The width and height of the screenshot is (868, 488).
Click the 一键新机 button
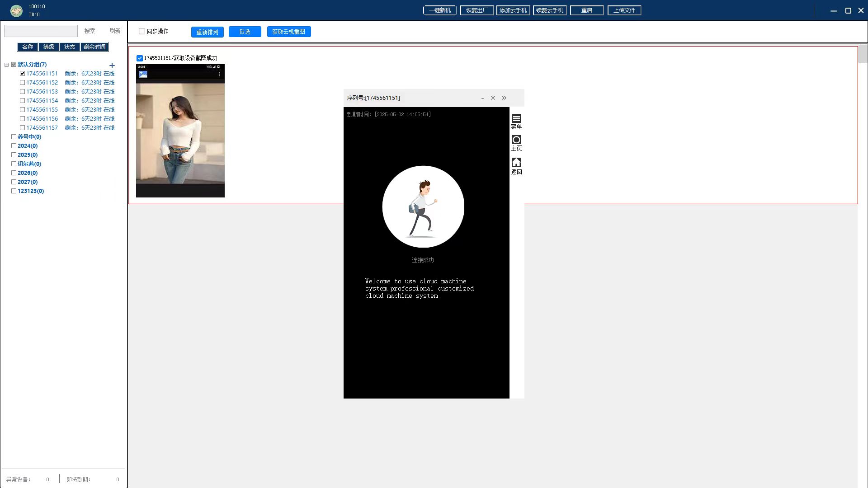pos(439,10)
